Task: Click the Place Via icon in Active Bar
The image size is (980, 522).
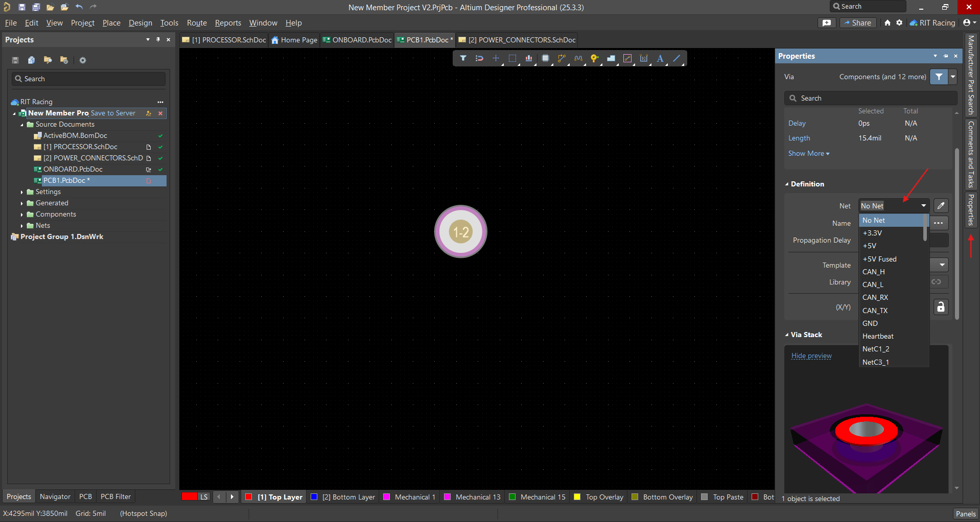Action: [594, 58]
